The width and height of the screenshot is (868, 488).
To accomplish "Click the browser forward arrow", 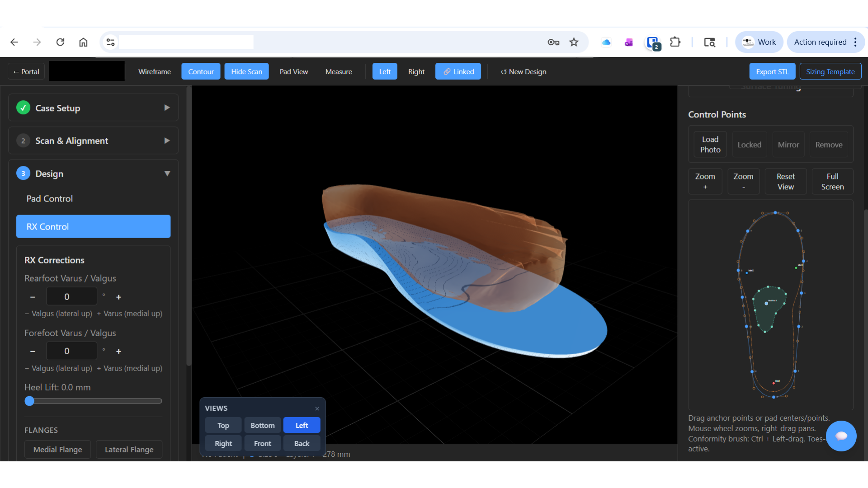I will point(37,42).
